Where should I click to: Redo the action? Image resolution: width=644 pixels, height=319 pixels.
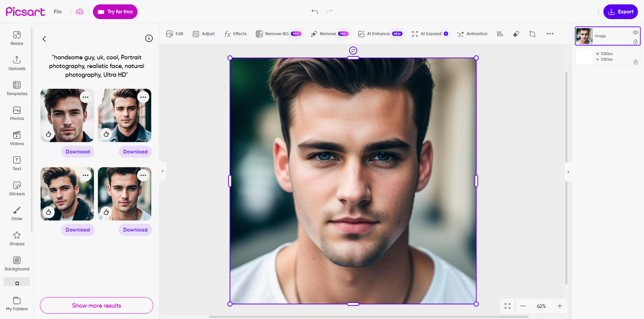pyautogui.click(x=330, y=12)
